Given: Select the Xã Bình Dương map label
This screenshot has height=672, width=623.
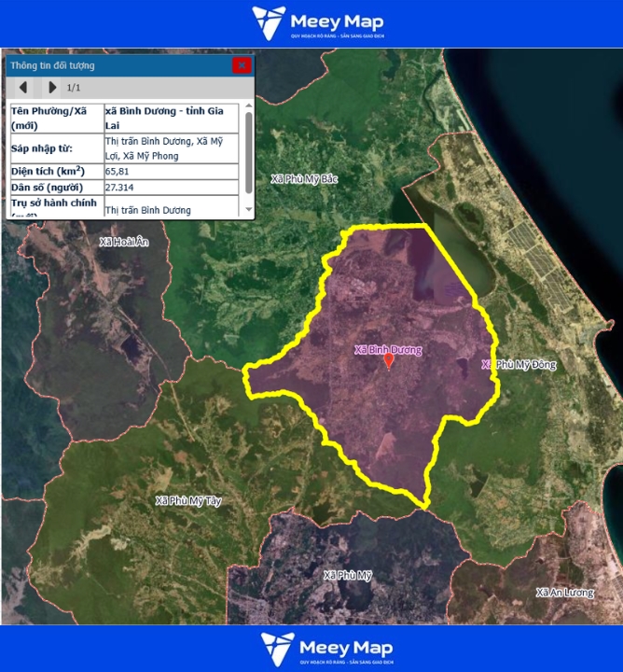Looking at the screenshot, I should pyautogui.click(x=388, y=350).
